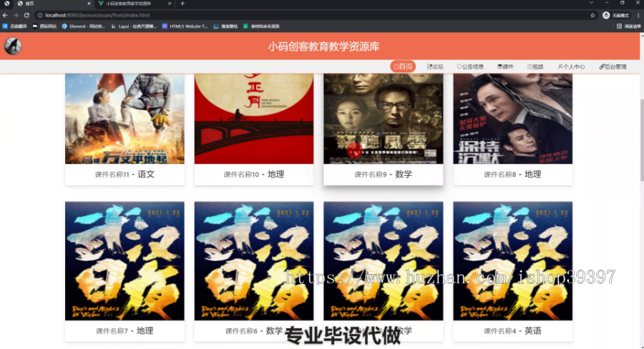Open the 公告信息 announcements page

click(x=470, y=67)
